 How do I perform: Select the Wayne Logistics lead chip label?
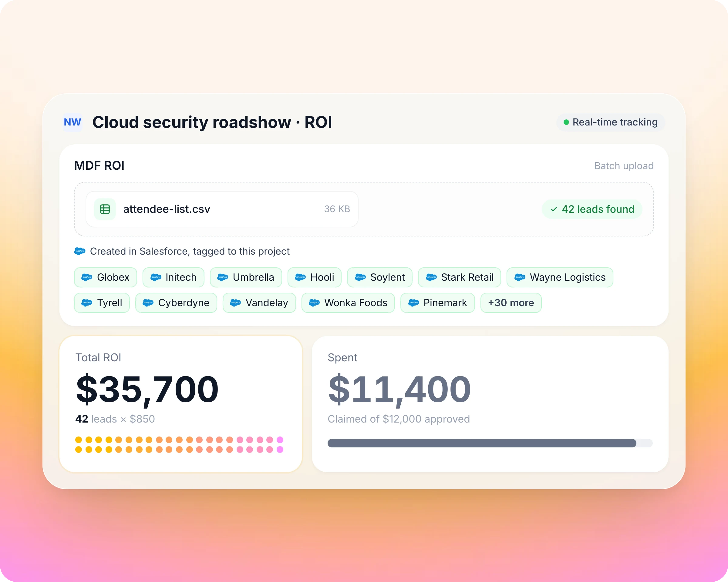point(568,277)
